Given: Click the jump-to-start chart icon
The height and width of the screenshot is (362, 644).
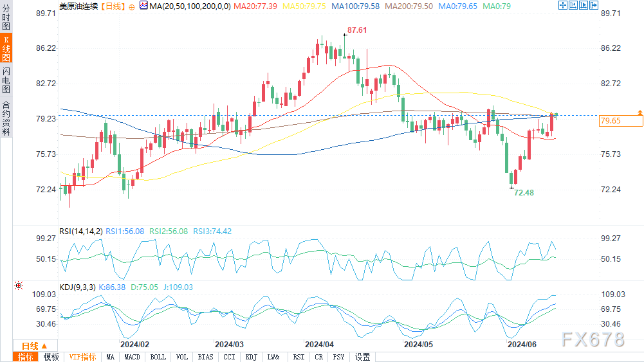Looking at the screenshot, I should (x=572, y=6).
